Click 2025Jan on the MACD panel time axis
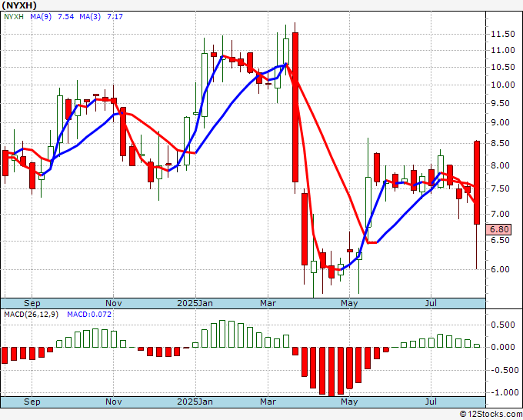 (195, 402)
